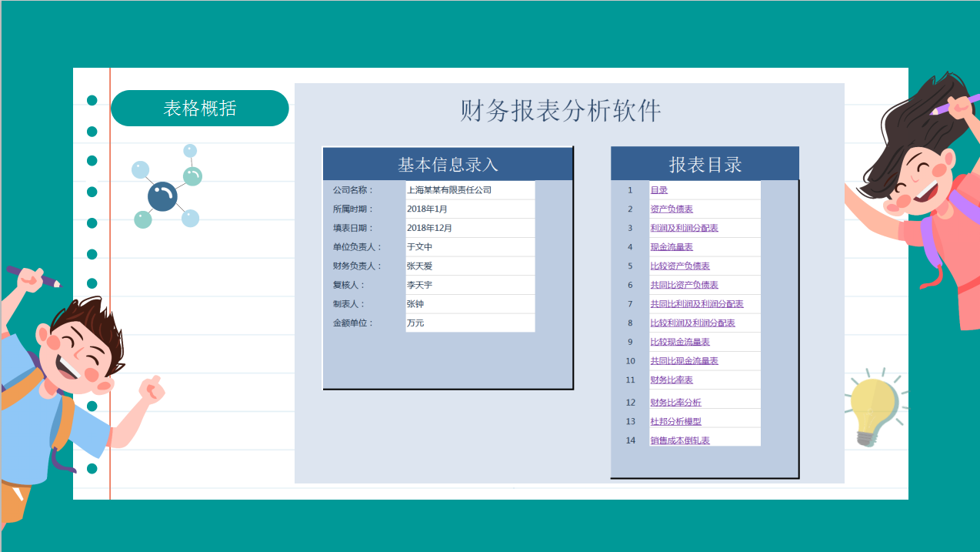Click the 公司名称： label
Image resolution: width=980 pixels, height=552 pixels.
[353, 190]
